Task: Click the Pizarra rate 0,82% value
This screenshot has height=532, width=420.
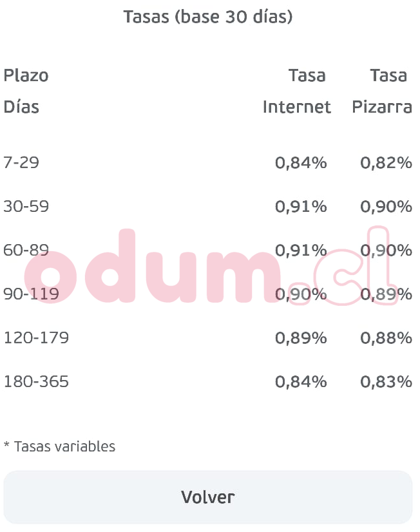Action: click(x=386, y=163)
